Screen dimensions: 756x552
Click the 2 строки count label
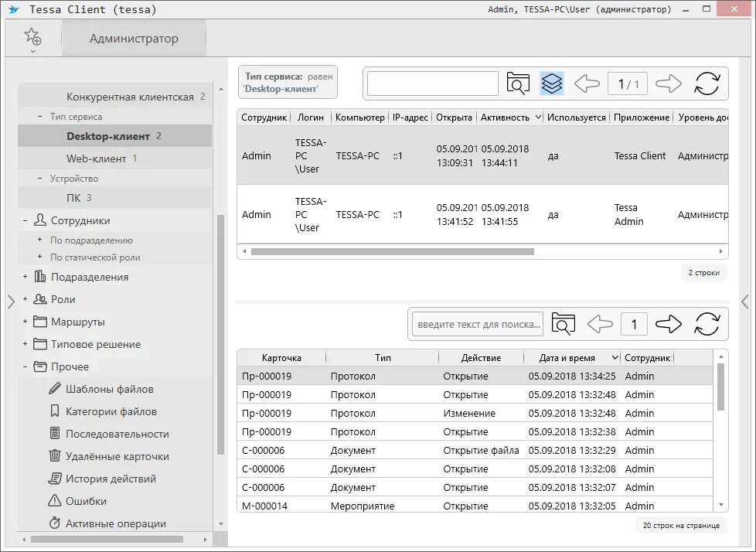click(x=703, y=272)
